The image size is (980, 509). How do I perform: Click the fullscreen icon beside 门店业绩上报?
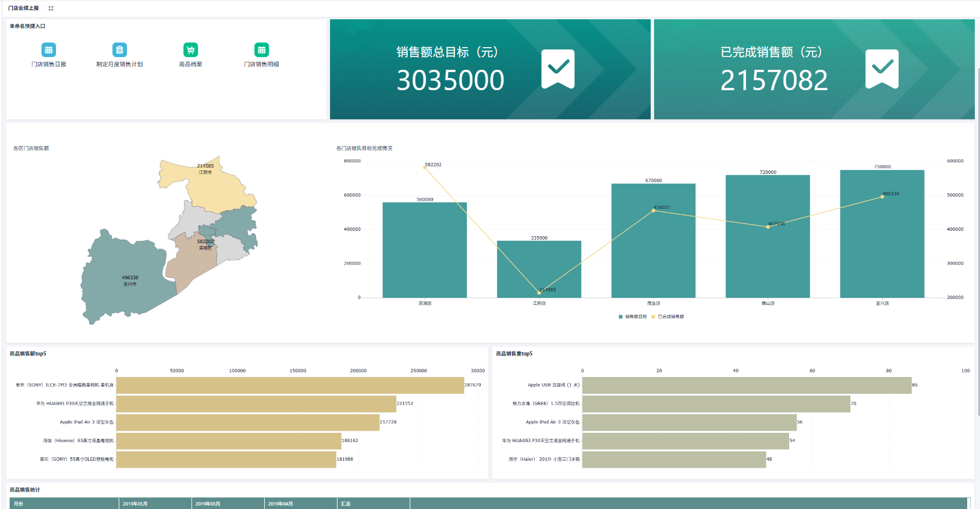[x=51, y=8]
